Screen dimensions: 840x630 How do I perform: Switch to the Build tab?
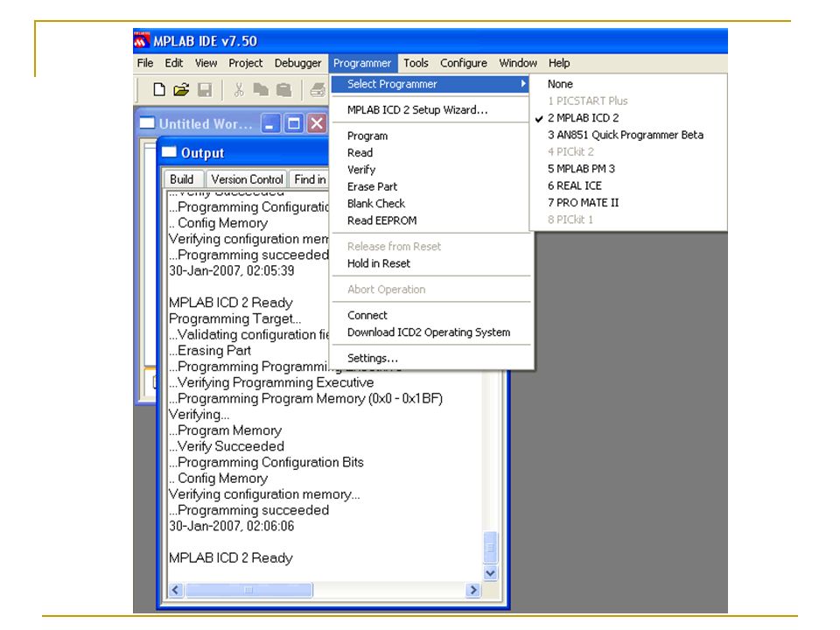182,179
